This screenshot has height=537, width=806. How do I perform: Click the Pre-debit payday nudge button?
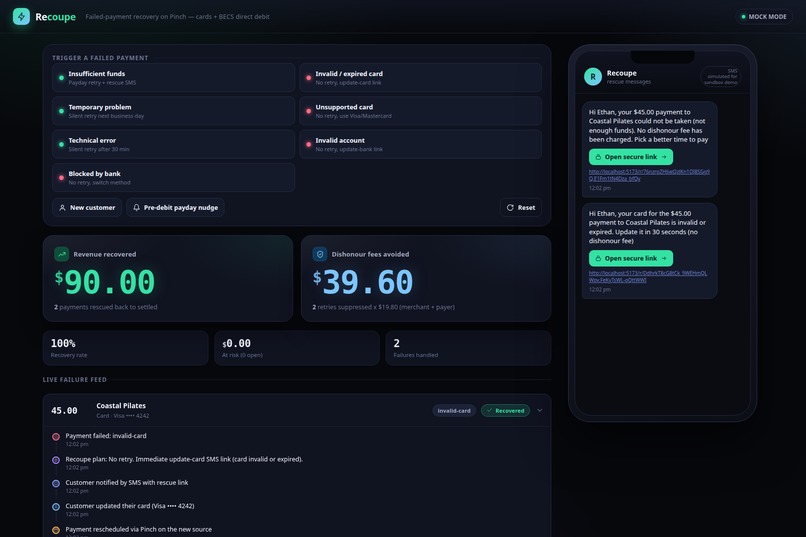175,208
